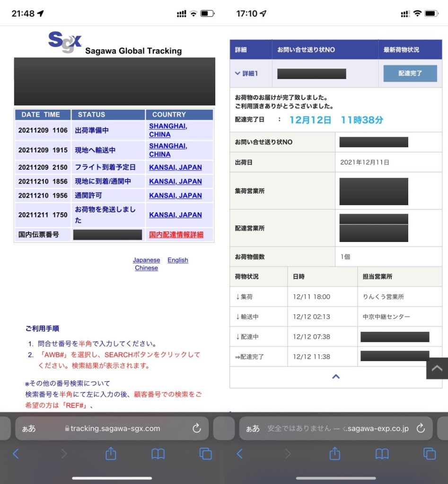Open ぁあ reader menu in right address bar
448x484 pixels.
[x=253, y=428]
